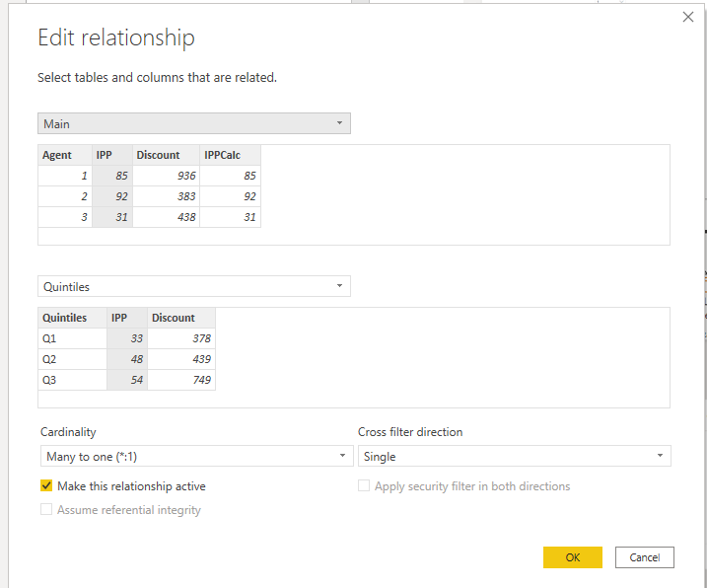This screenshot has height=588, width=707.
Task: Toggle Apply security filter in both directions
Action: click(x=364, y=485)
